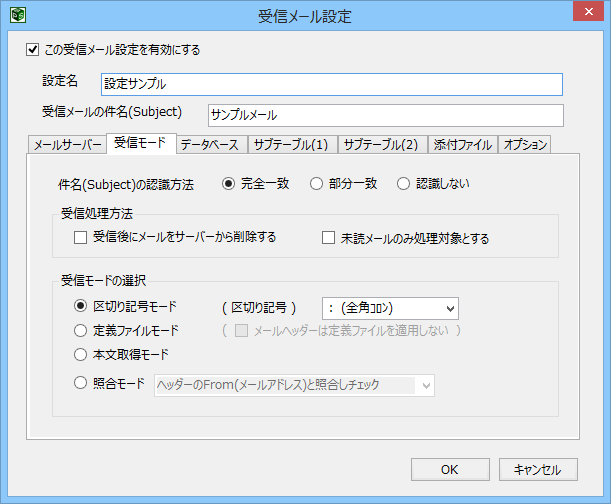Switch to 定義ファイルモード
Viewport: 611px width, 504px height.
pos(81,330)
